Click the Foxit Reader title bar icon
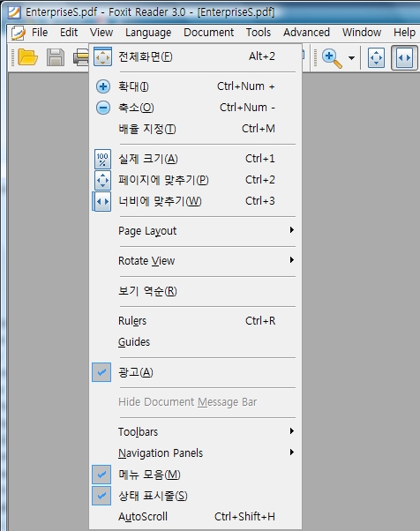The width and height of the screenshot is (420, 531). [14, 11]
